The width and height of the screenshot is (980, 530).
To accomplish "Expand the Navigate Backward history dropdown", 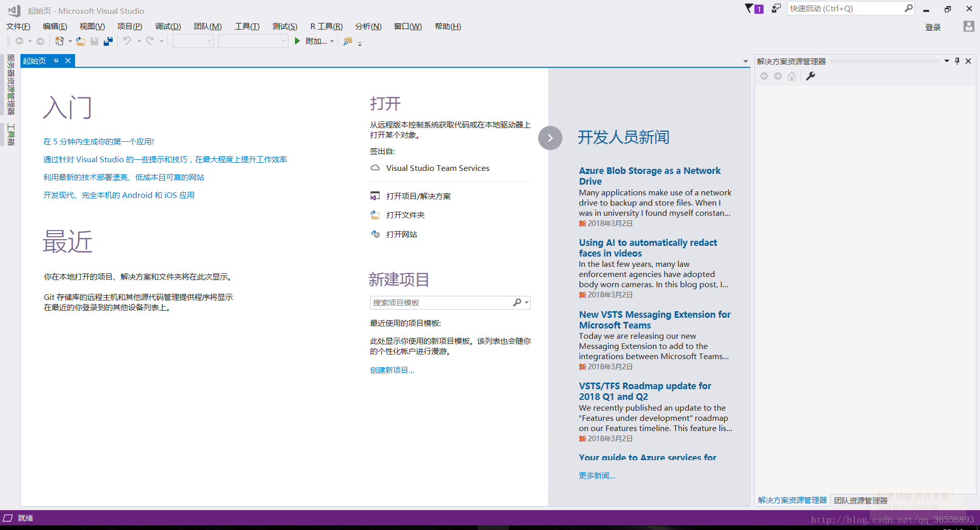I will coord(30,41).
